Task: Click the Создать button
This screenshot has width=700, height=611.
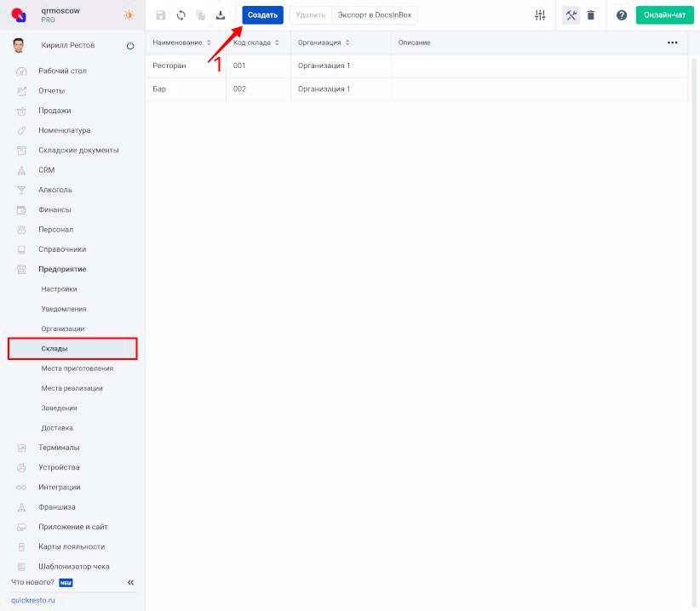Action: pyautogui.click(x=262, y=15)
